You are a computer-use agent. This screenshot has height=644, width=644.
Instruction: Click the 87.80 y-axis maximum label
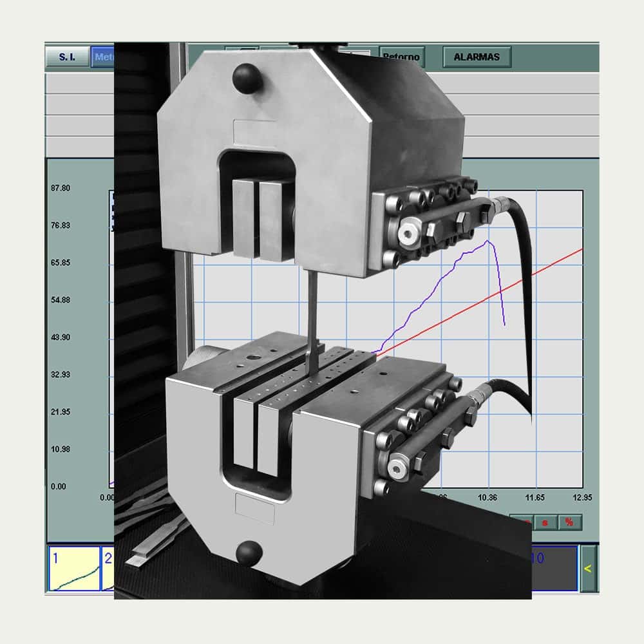[61, 188]
